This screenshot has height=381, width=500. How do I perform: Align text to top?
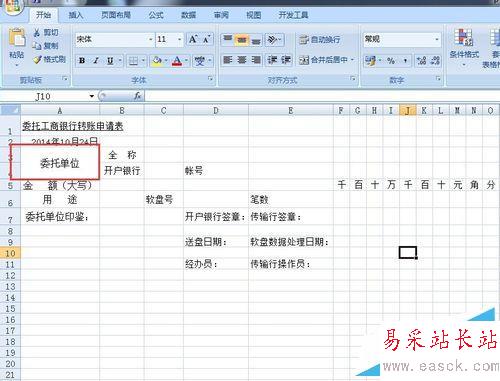coord(228,40)
